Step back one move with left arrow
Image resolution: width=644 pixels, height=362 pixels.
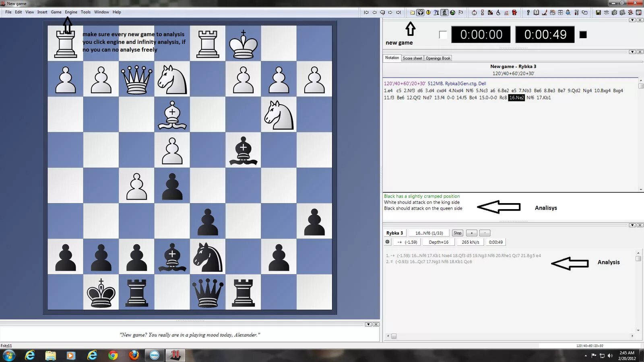(374, 12)
